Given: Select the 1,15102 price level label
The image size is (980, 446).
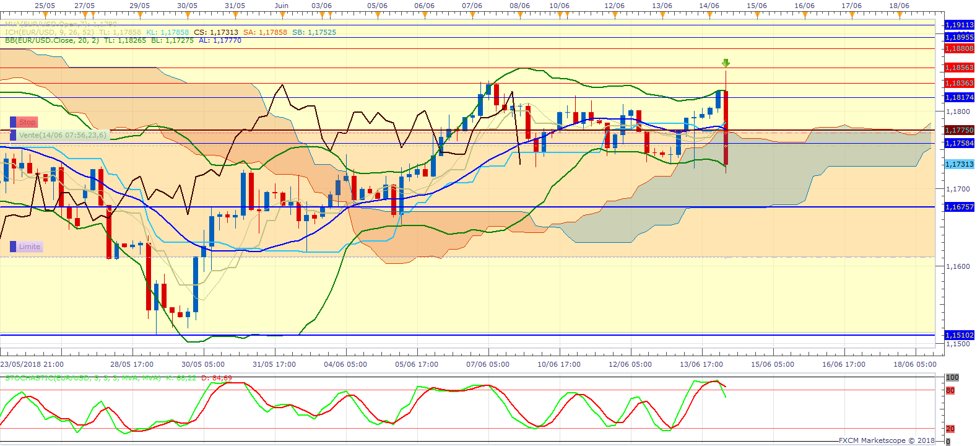Looking at the screenshot, I should (x=959, y=335).
